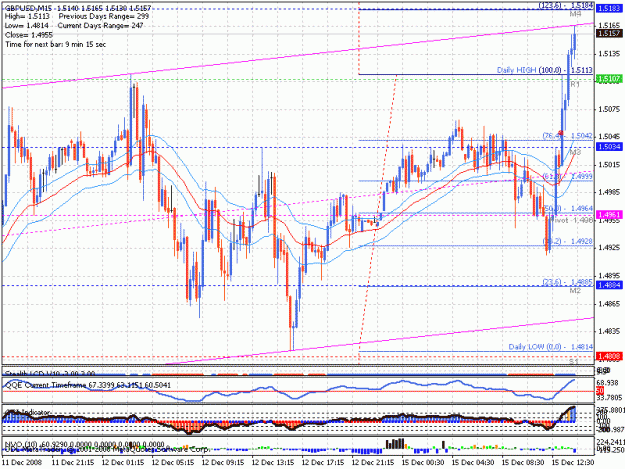Click the '11 Dec 2008' time axis label
The width and height of the screenshot is (625, 469).
20,462
